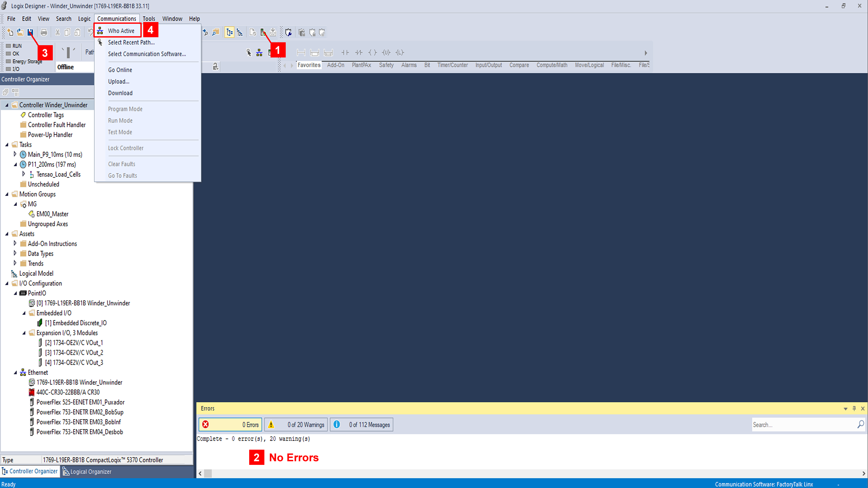Click the security shield with wrench icon

point(288,33)
